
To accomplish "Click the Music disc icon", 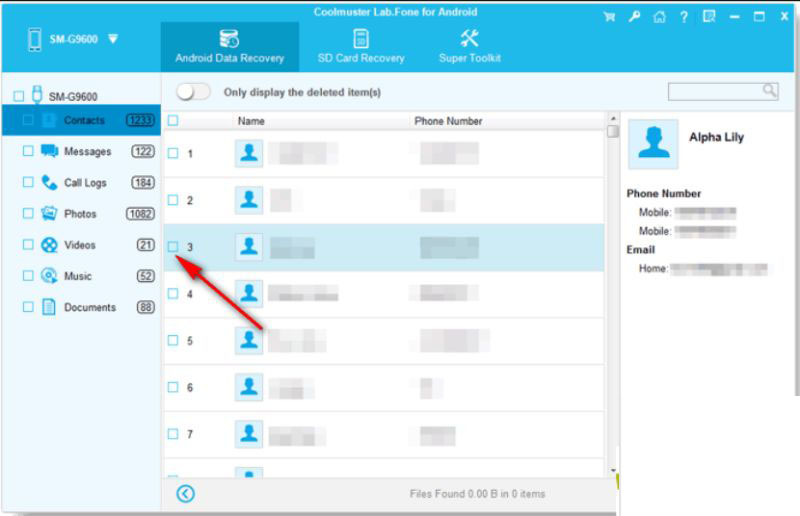I will tap(49, 276).
